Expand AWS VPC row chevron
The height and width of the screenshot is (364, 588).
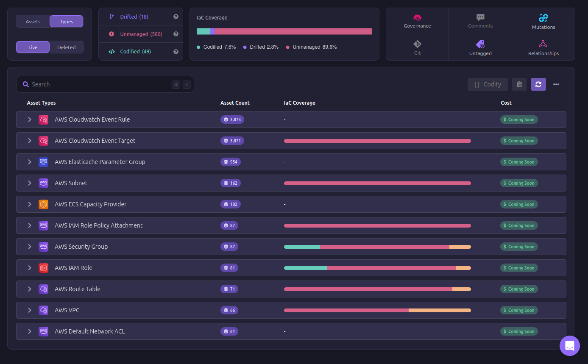(30, 310)
